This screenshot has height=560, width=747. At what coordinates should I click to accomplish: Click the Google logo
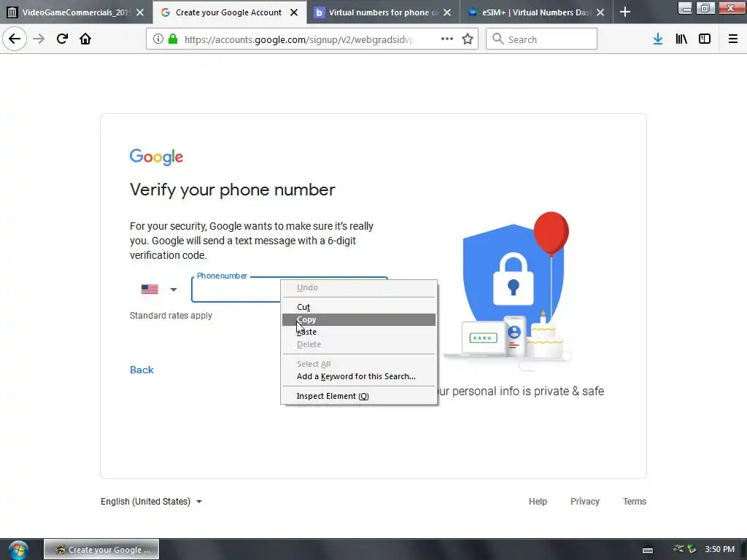(x=156, y=157)
